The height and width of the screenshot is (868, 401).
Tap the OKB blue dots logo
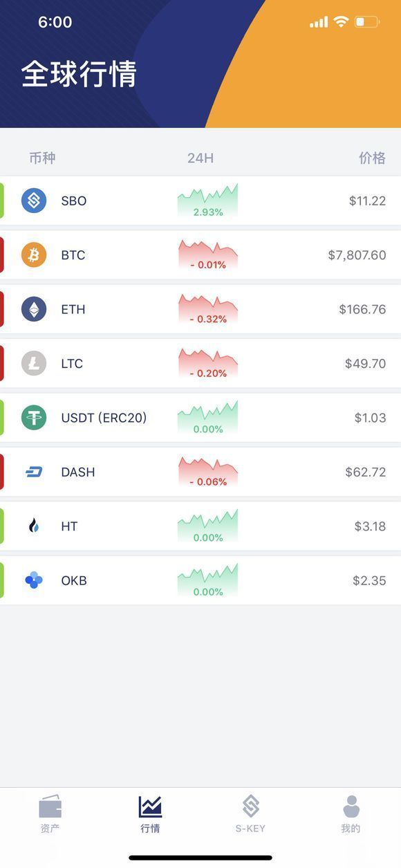click(34, 580)
